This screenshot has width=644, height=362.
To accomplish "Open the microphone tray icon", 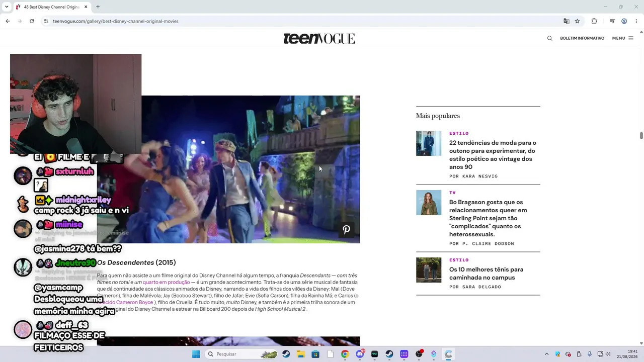I will [x=589, y=354].
